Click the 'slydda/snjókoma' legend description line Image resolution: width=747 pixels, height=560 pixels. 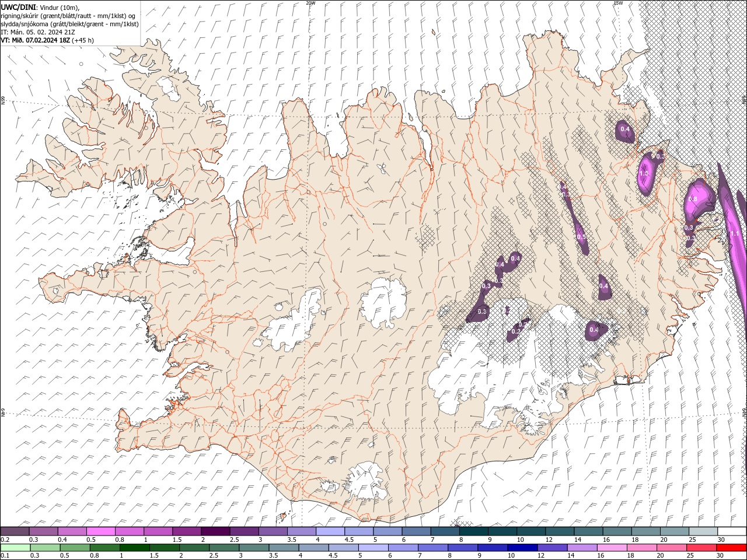pos(69,24)
